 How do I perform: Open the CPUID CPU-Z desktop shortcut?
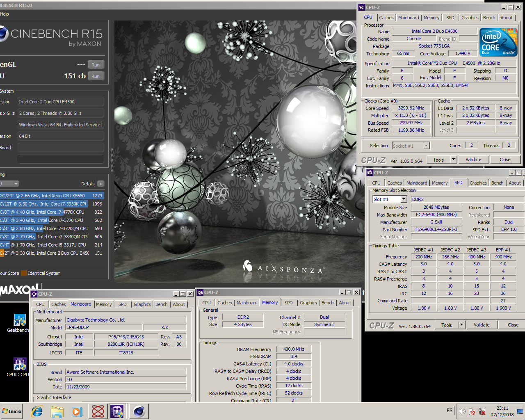(18, 367)
